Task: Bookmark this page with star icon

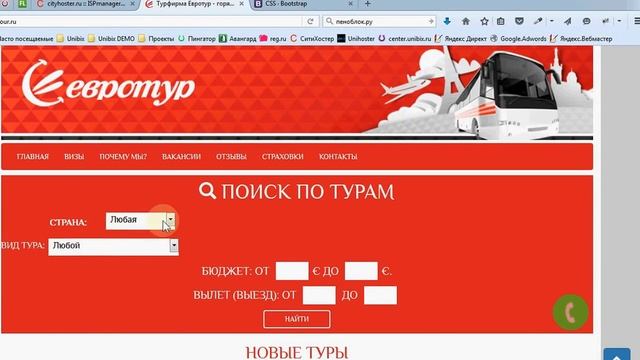Action: [x=484, y=21]
